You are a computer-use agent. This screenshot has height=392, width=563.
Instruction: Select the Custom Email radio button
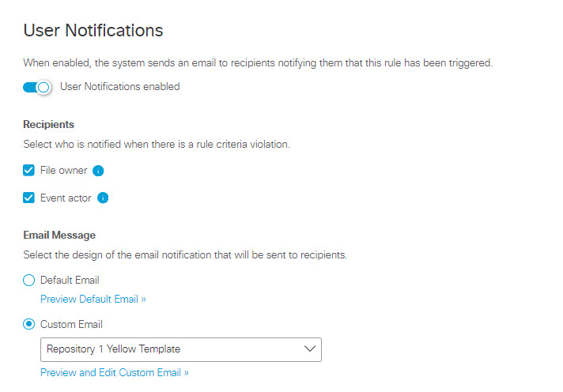[x=28, y=324]
